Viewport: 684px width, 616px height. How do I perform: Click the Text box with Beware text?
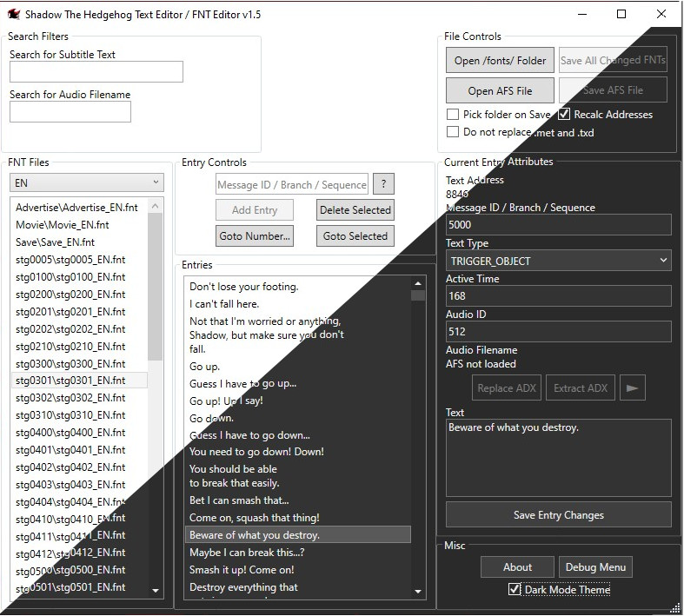point(558,458)
